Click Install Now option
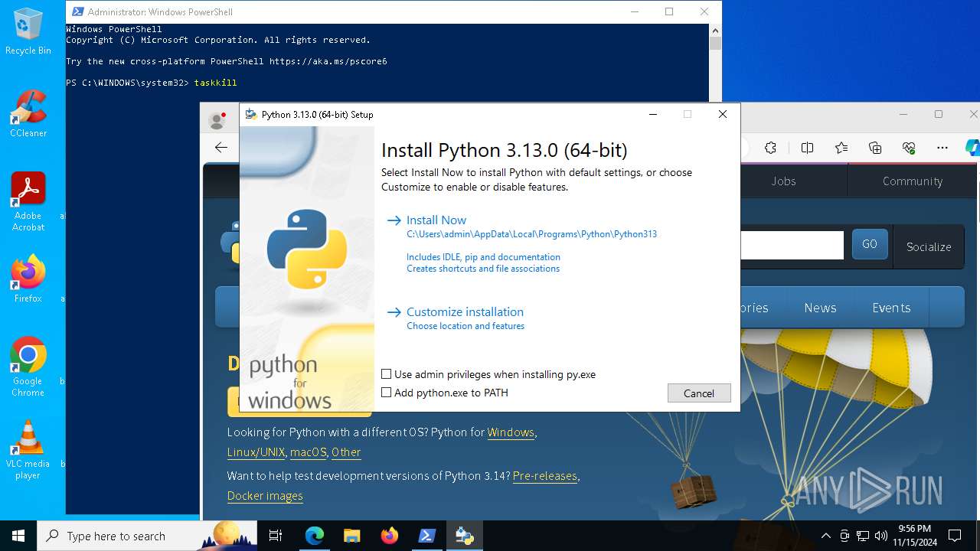Image resolution: width=980 pixels, height=551 pixels. point(436,220)
